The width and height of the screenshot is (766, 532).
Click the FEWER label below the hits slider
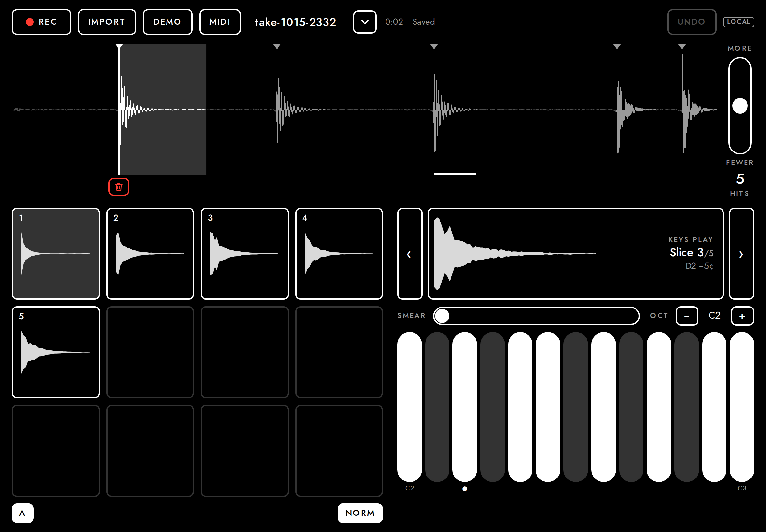point(740,163)
